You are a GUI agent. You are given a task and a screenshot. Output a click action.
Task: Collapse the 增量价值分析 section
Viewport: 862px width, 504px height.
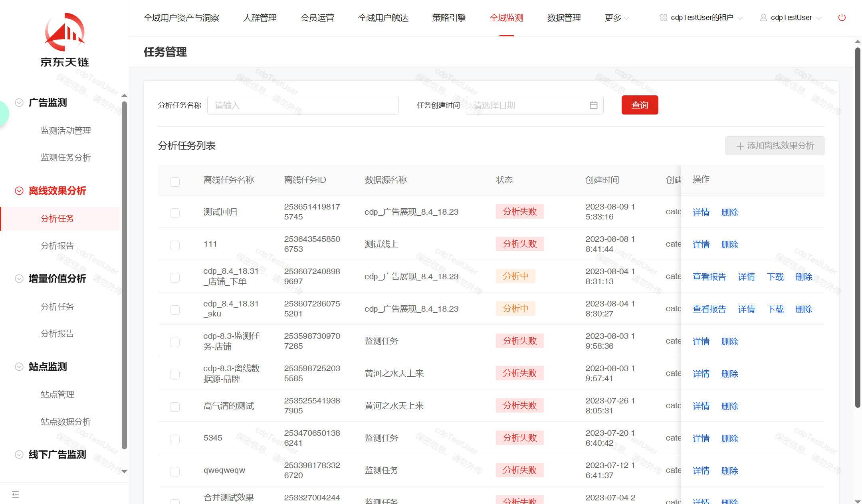[19, 279]
